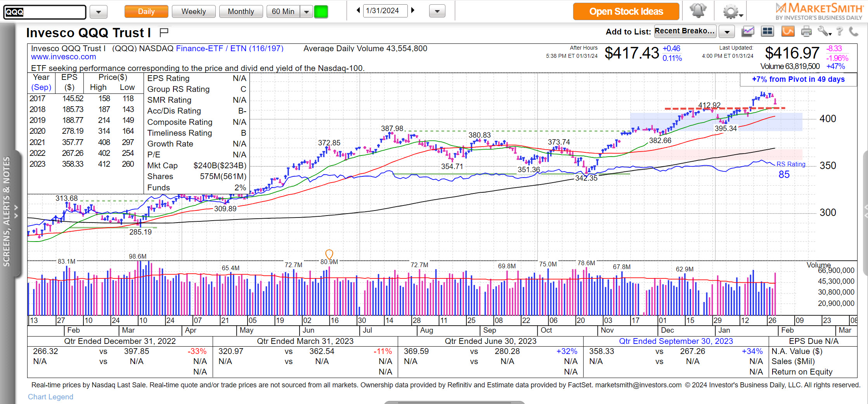
Task: Open the chart view icon near Add to List
Action: point(748,31)
